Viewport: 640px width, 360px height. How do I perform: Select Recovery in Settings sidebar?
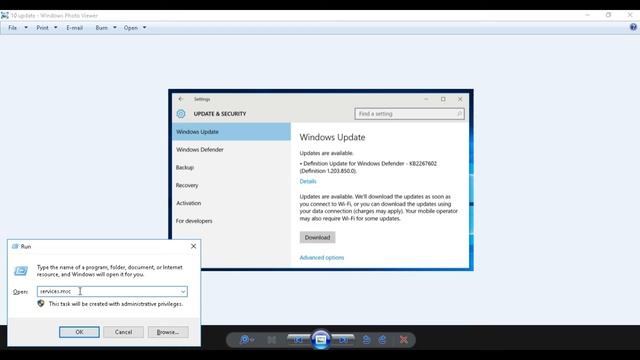[231, 185]
